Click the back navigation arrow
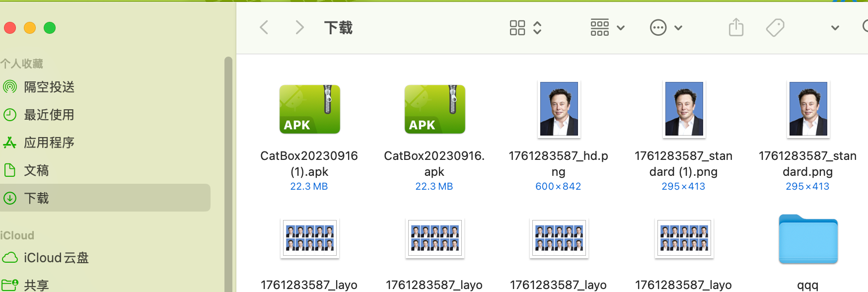The height and width of the screenshot is (292, 868). [264, 28]
